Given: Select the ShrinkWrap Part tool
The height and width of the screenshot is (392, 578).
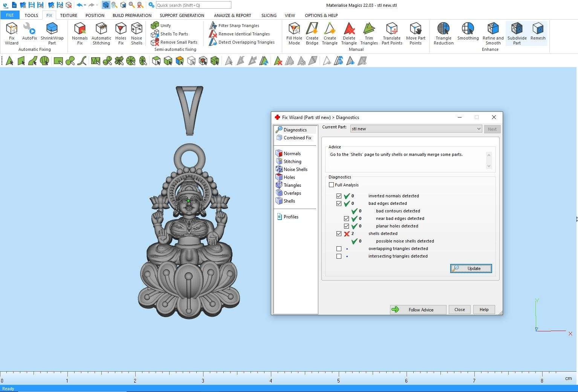Looking at the screenshot, I should (52, 33).
